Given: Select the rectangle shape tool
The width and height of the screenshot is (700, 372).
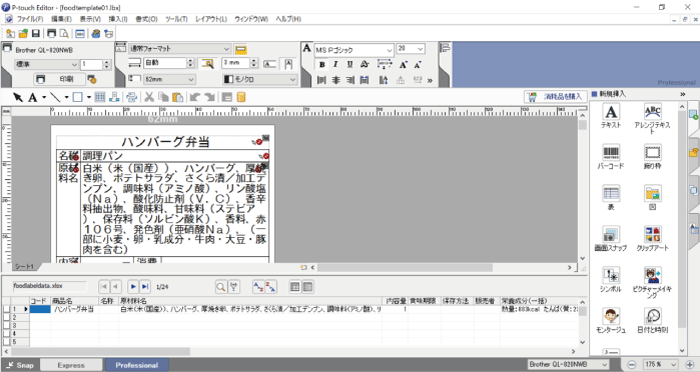Looking at the screenshot, I should coord(78,97).
